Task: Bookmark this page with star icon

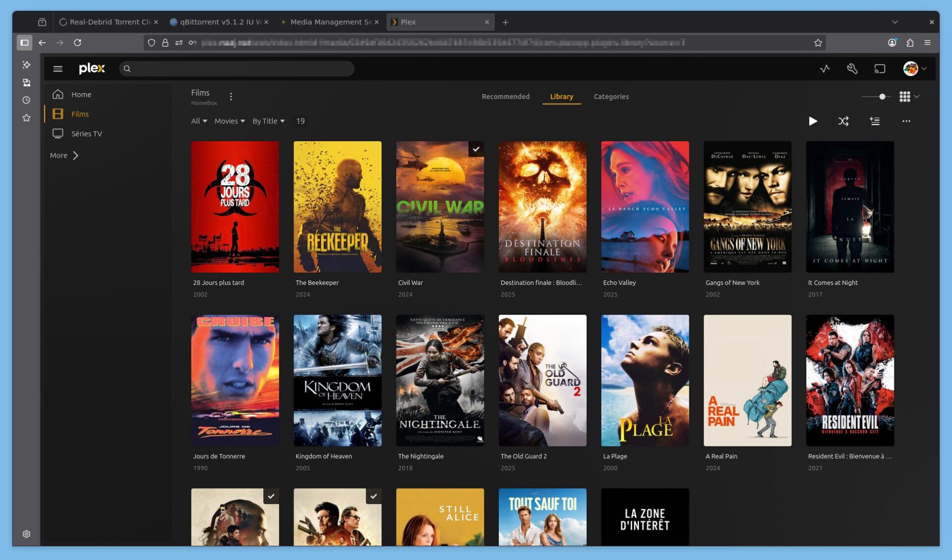Action: 818,43
